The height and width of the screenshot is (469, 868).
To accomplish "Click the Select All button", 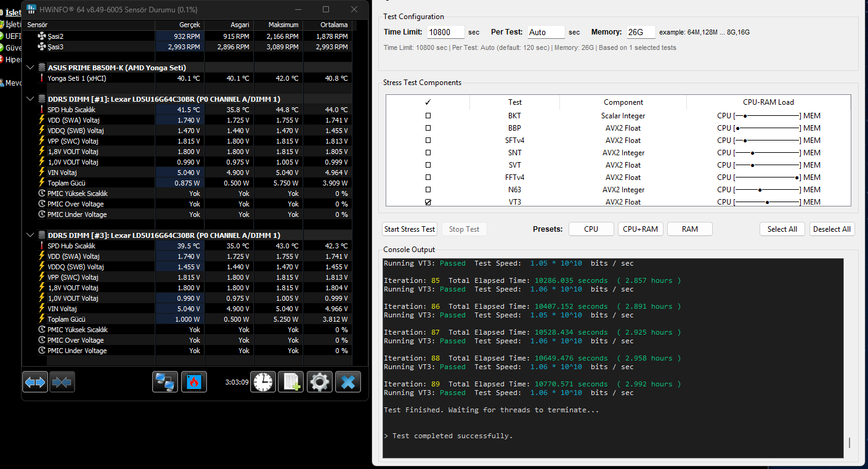I will click(782, 229).
